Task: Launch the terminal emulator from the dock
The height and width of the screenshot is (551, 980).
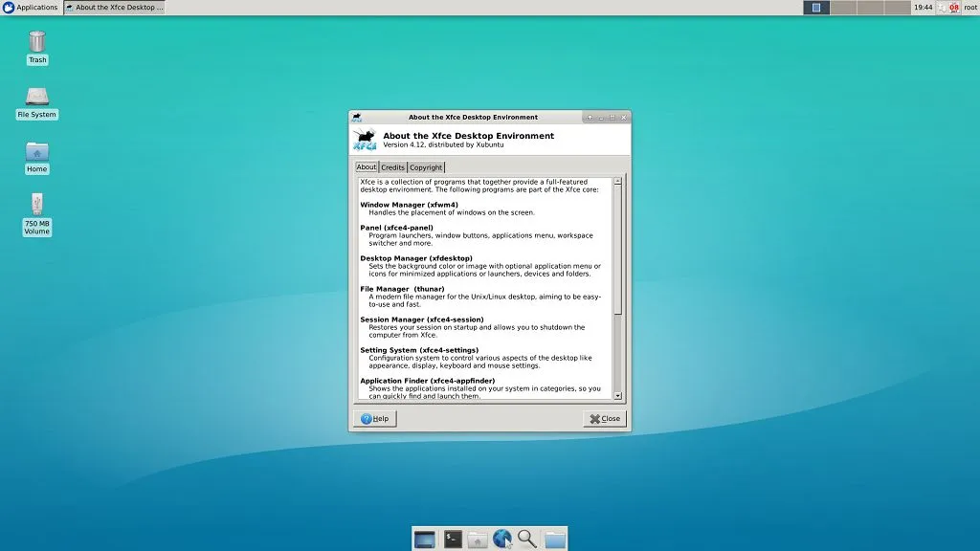Action: [453, 540]
